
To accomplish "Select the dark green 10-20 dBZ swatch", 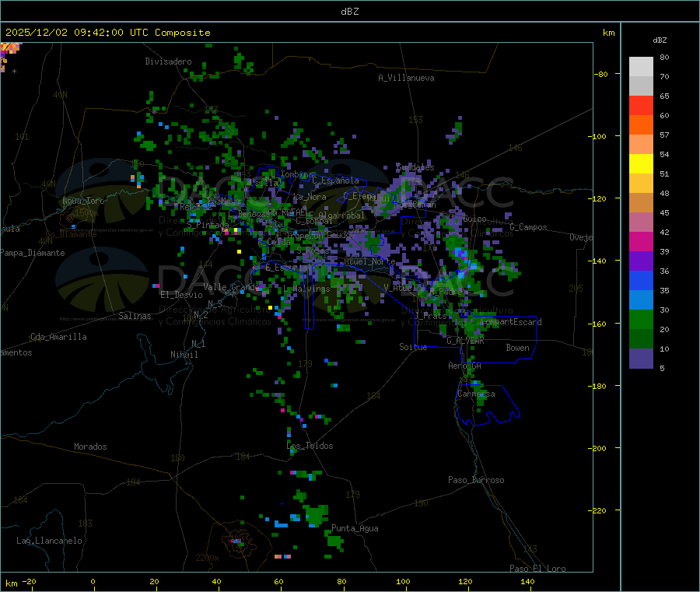I will [x=641, y=339].
